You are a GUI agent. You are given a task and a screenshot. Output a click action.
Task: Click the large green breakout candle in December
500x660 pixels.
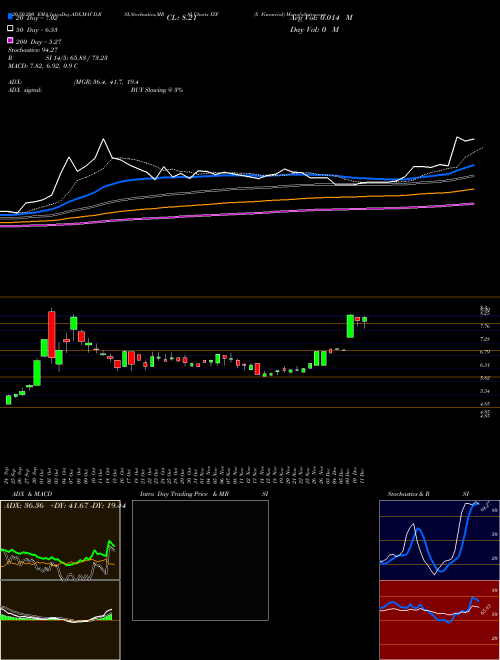pyautogui.click(x=350, y=326)
